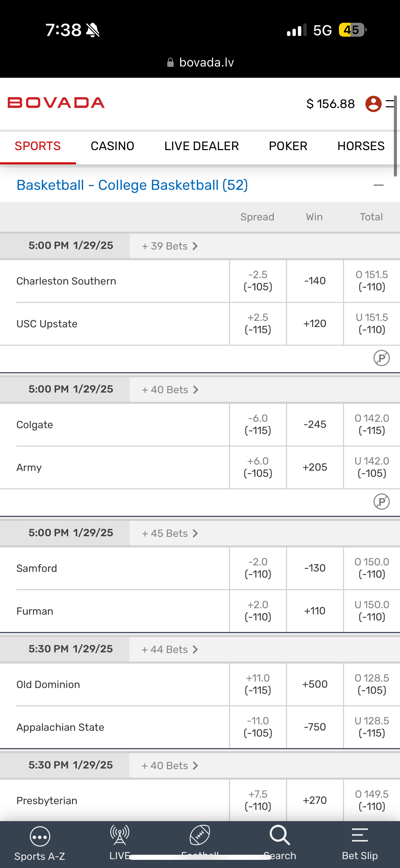Select Colgate -245 moneyline bet
The height and width of the screenshot is (868, 400).
[x=315, y=424]
